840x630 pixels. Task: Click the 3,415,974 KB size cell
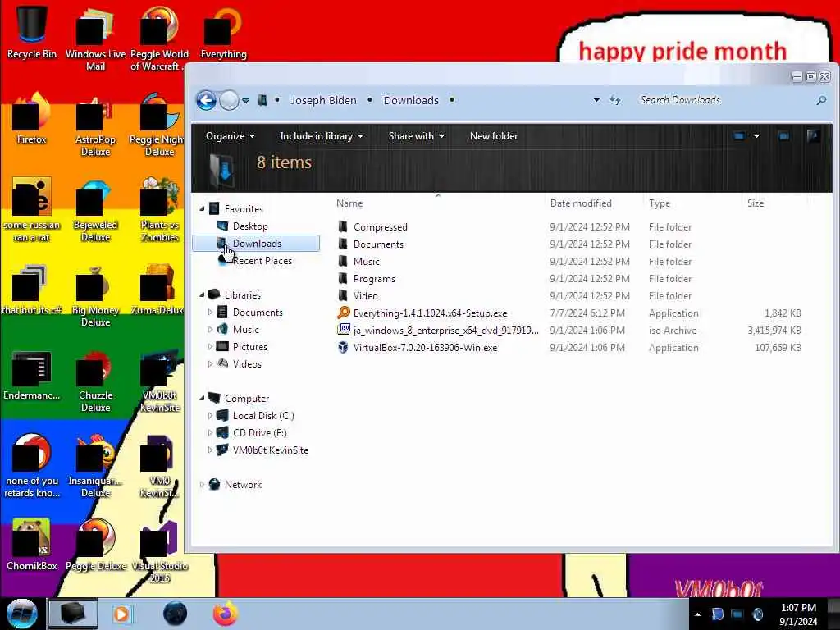(774, 331)
